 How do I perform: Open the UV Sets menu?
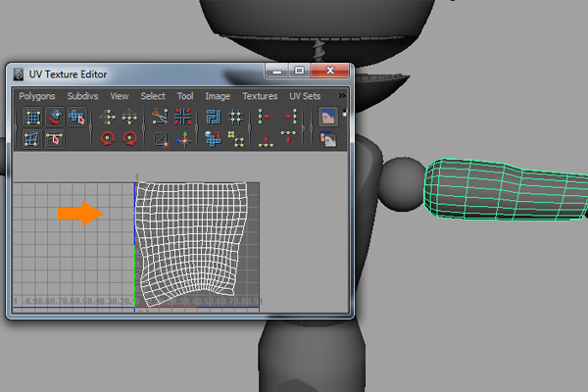coord(305,96)
